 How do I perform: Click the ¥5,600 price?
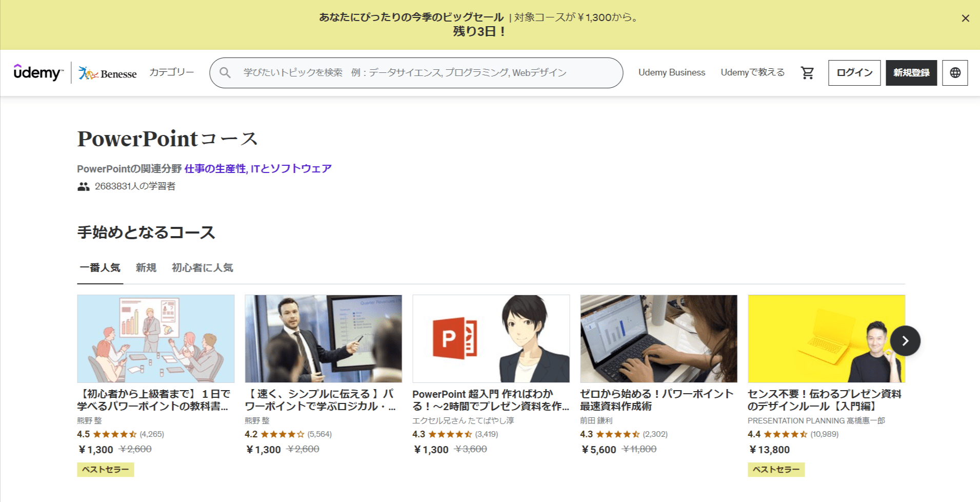coord(599,450)
